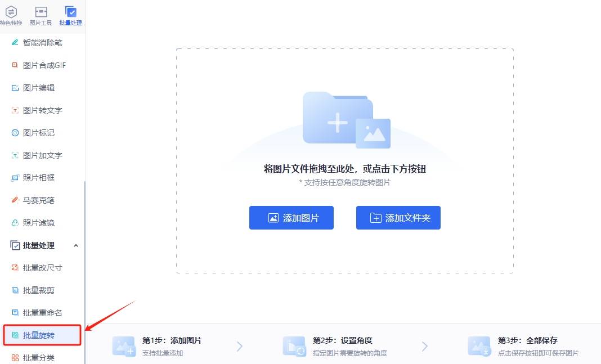Click the 添加文件夹 button

(x=398, y=218)
